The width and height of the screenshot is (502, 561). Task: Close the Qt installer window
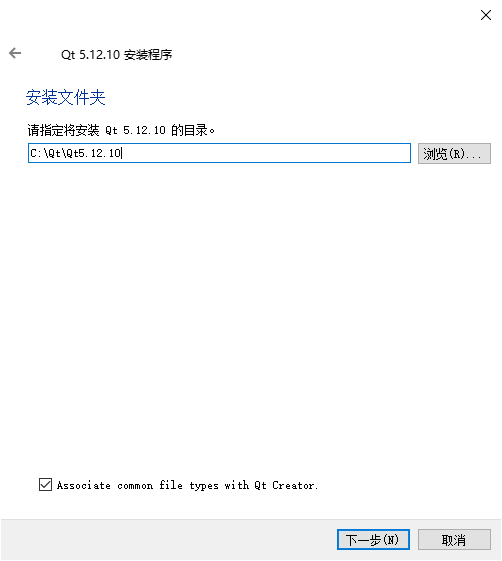[x=486, y=15]
